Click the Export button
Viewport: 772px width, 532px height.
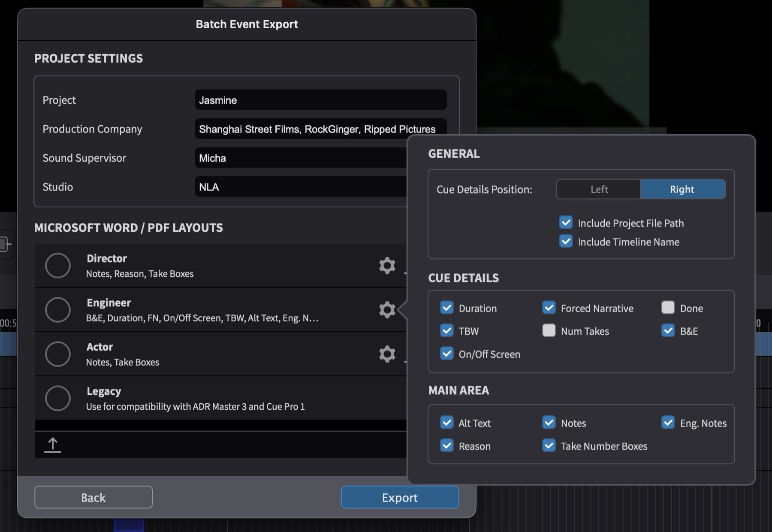(400, 497)
